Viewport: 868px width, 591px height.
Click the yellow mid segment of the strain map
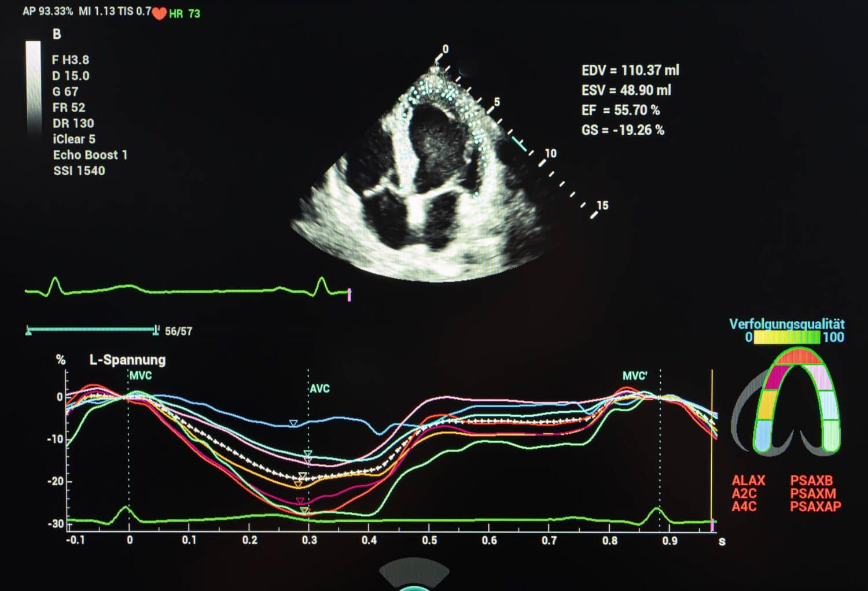point(766,405)
